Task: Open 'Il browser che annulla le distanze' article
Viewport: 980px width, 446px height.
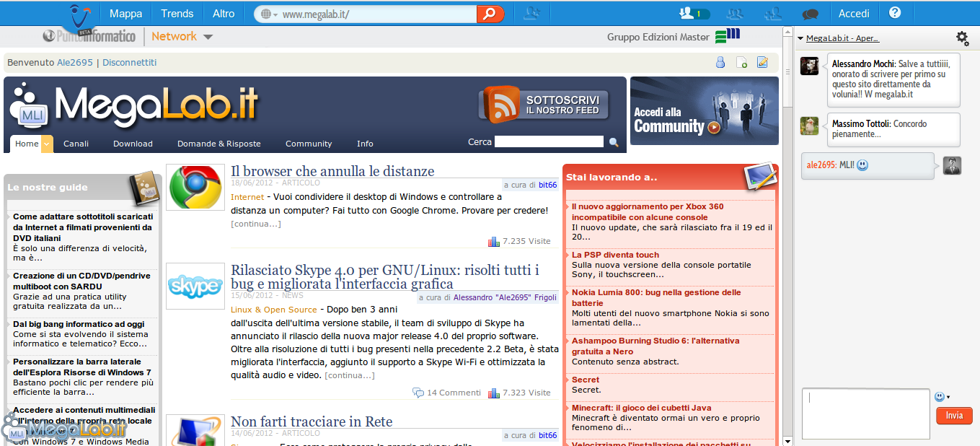Action: 332,171
